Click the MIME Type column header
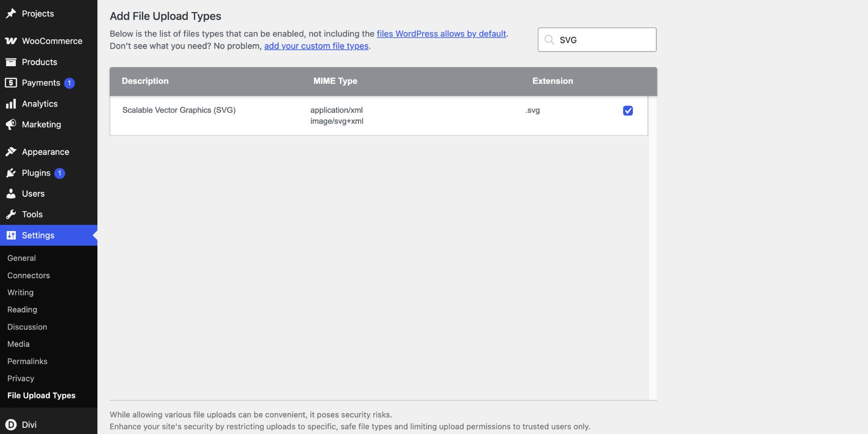Viewport: 868px width, 434px height. [335, 81]
